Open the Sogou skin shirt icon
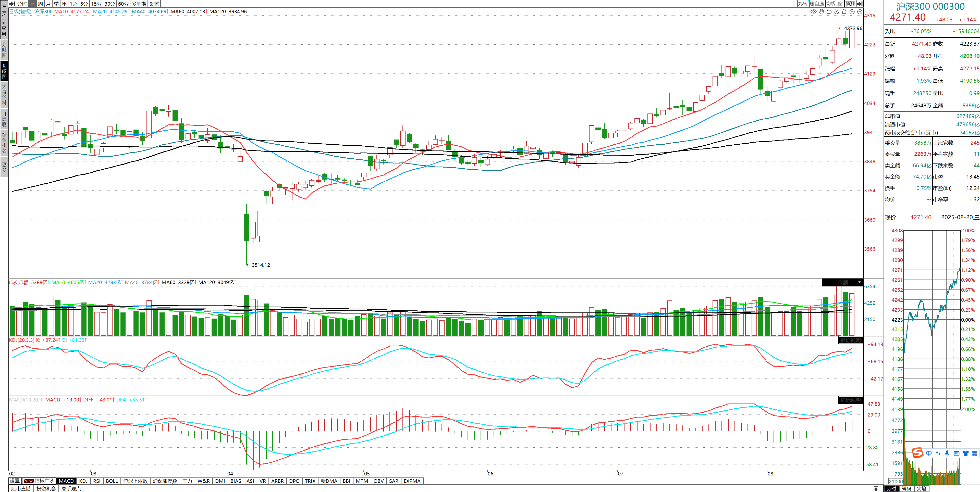Image resolution: width=980 pixels, height=492 pixels. (x=965, y=453)
